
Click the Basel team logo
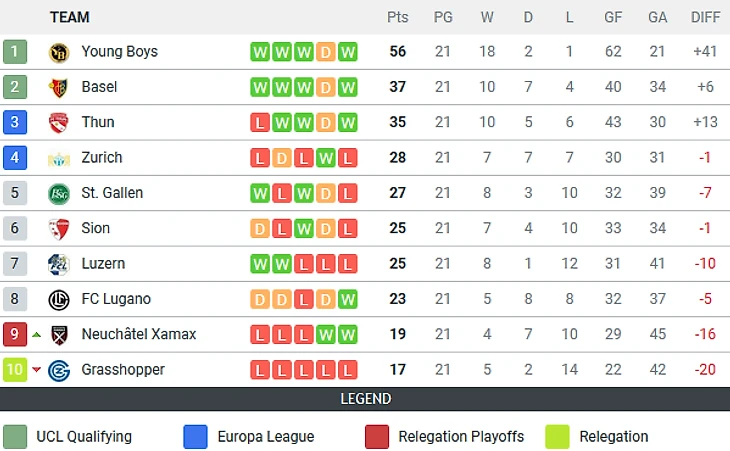click(x=58, y=87)
